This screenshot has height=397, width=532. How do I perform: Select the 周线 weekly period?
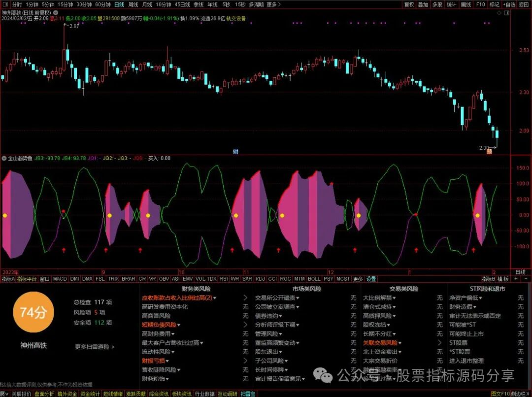click(133, 4)
